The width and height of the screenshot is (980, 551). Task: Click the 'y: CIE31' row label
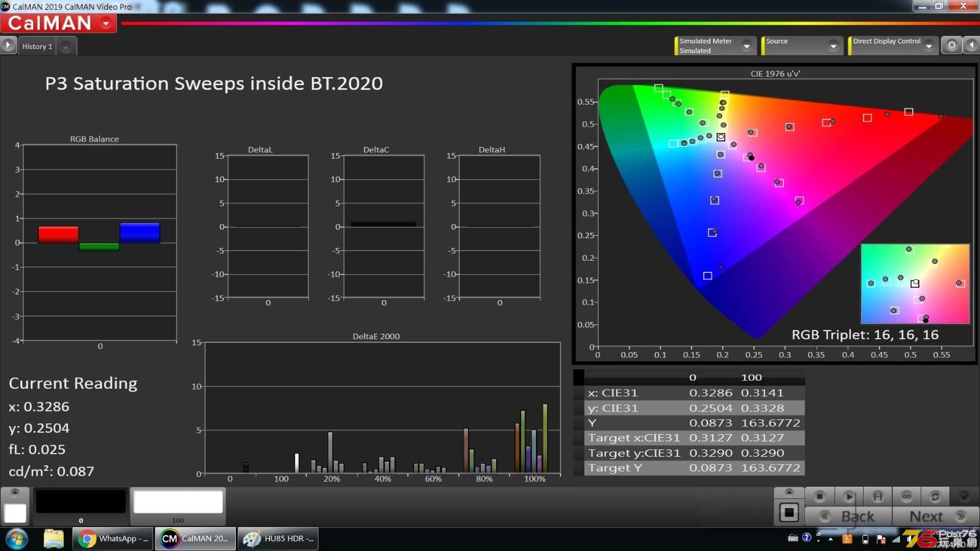pyautogui.click(x=613, y=408)
